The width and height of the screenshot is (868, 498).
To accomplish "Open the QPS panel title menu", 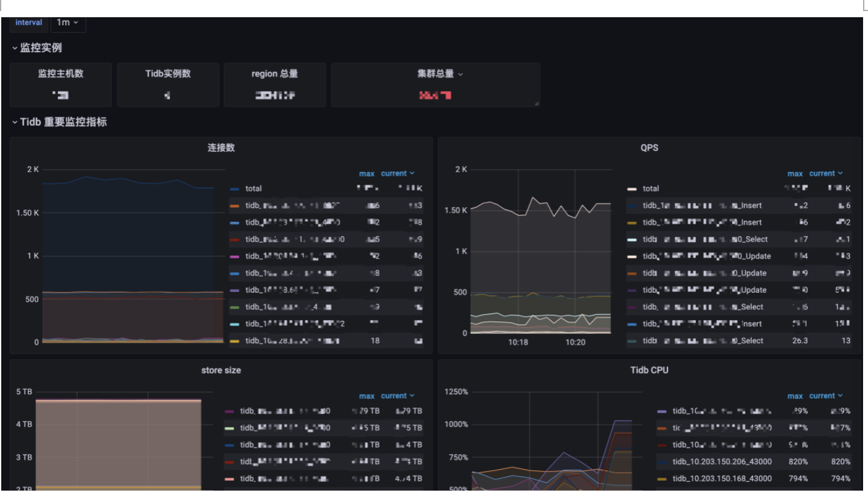I will click(649, 148).
